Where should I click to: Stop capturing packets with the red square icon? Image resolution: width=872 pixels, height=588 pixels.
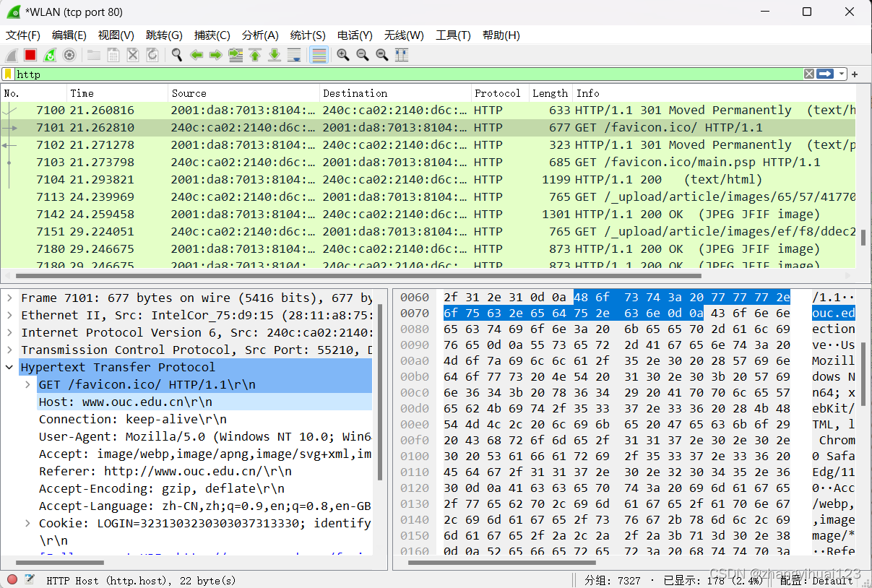click(x=29, y=55)
